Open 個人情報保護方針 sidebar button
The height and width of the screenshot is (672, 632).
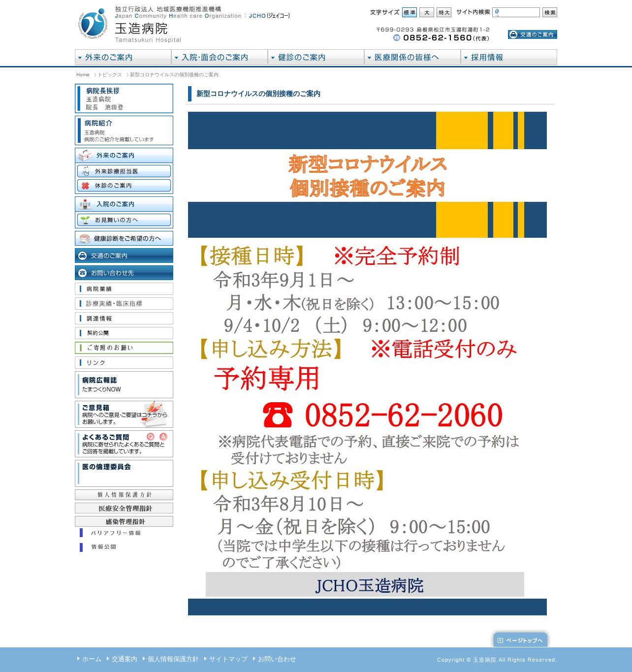[124, 495]
